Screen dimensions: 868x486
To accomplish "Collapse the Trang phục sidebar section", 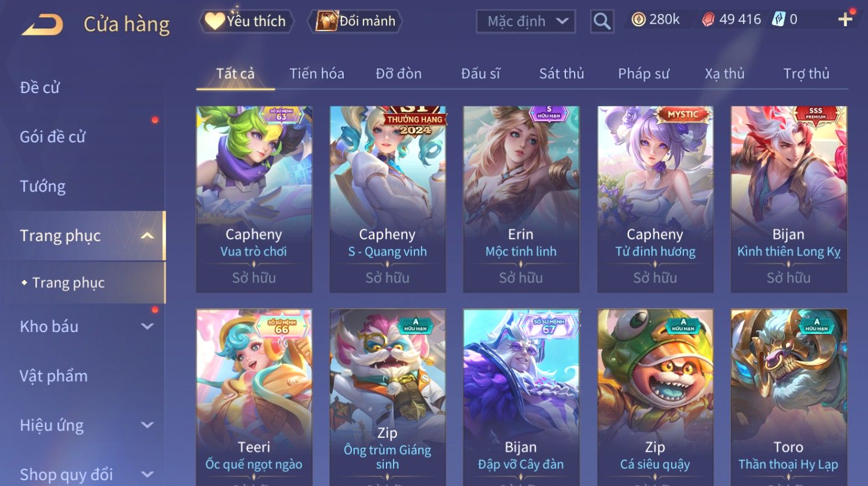I will click(148, 235).
